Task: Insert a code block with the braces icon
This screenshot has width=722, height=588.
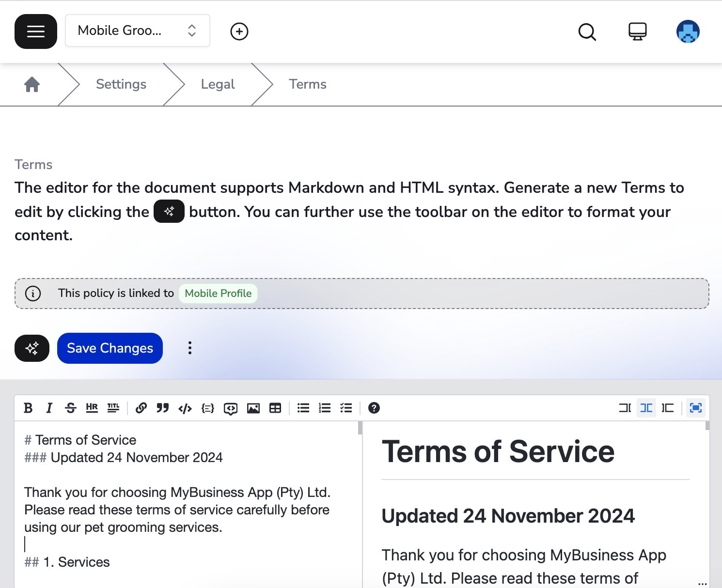Action: (x=207, y=408)
